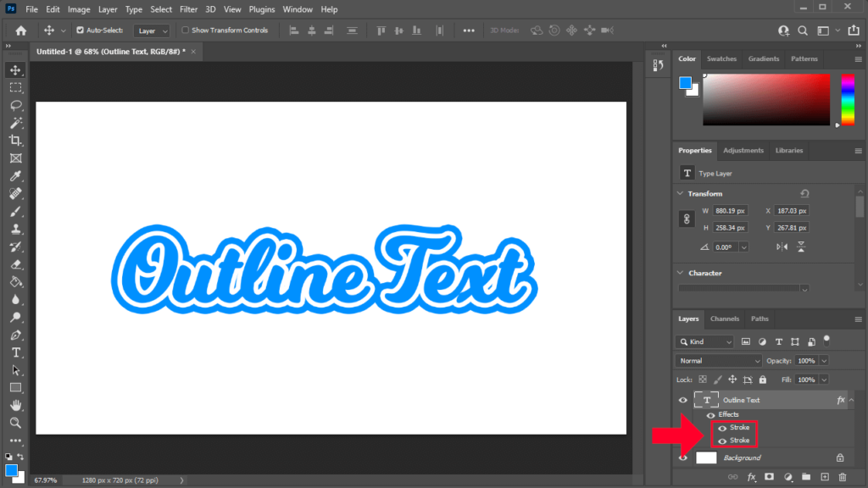The height and width of the screenshot is (488, 868).
Task: Open the Swatches panel
Action: (721, 58)
